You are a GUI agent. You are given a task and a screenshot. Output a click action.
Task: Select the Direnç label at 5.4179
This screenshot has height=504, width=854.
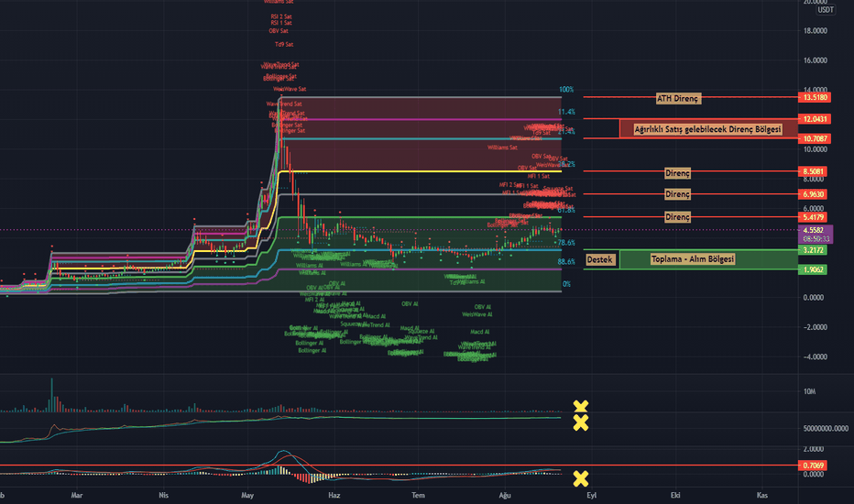tap(677, 217)
